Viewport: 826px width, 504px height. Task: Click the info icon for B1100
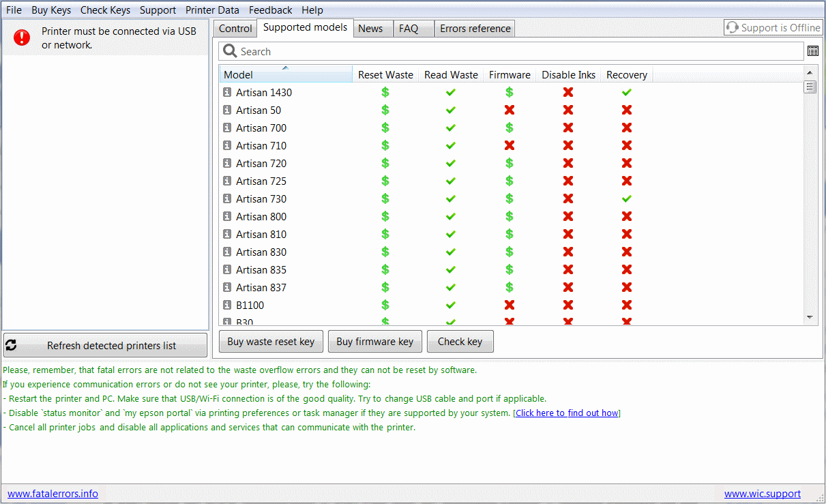(x=227, y=306)
